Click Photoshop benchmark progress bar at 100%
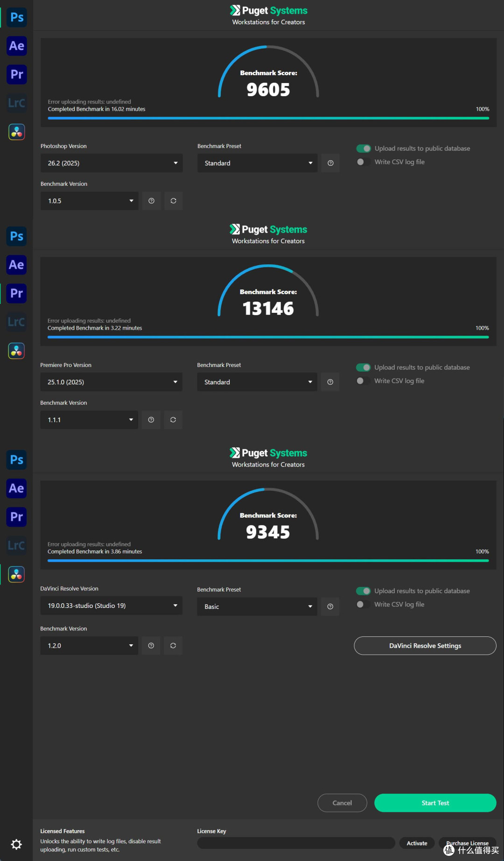Screen dimensions: 504x861 (x=268, y=118)
